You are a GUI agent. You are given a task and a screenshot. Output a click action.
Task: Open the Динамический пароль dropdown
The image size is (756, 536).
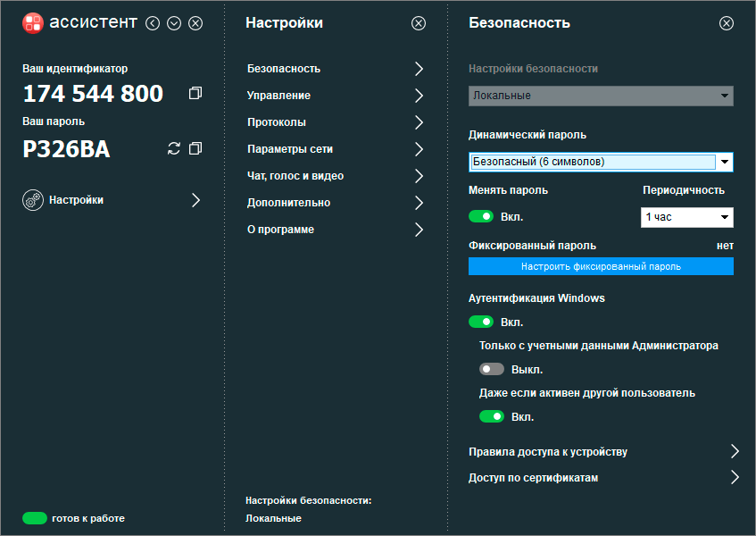coord(725,162)
